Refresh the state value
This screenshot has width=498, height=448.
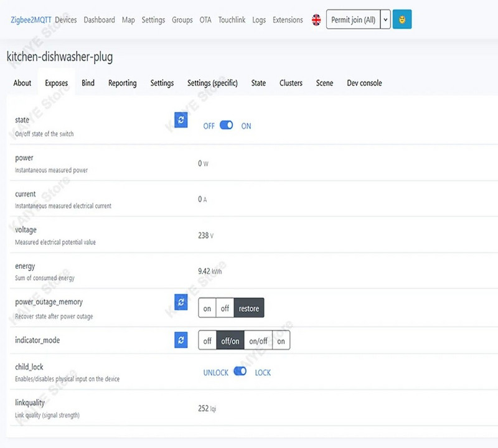181,120
